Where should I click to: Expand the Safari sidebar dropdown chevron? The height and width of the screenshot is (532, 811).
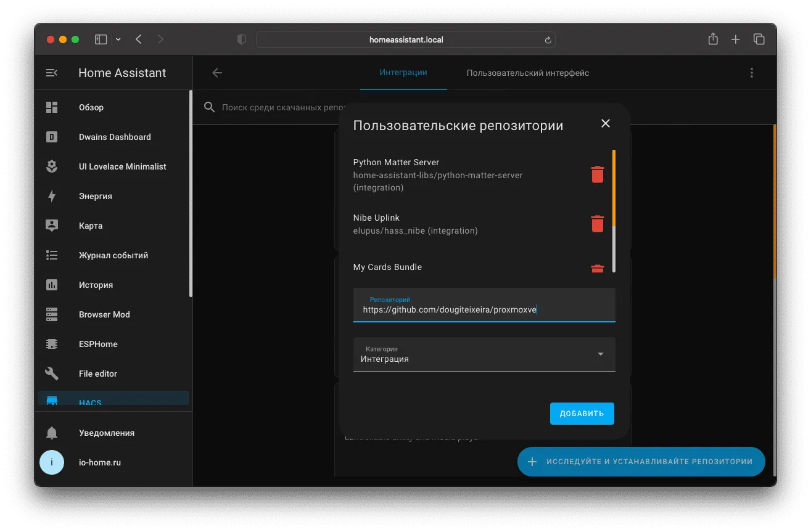pos(118,39)
